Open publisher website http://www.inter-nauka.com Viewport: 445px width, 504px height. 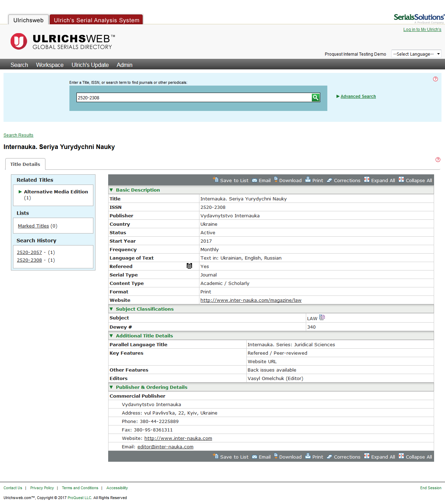178,438
